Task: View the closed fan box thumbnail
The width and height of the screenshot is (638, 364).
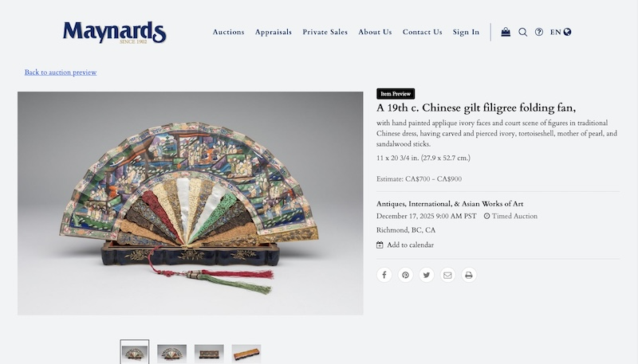Action: point(246,353)
